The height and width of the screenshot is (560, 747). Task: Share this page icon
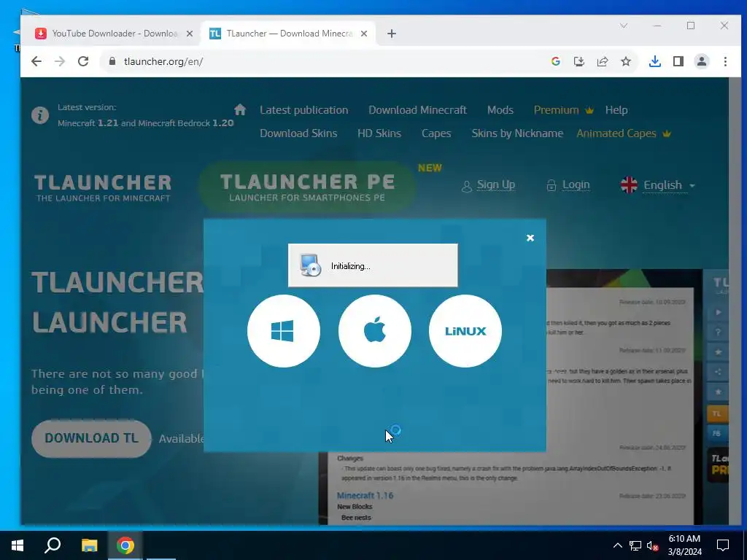(x=602, y=61)
